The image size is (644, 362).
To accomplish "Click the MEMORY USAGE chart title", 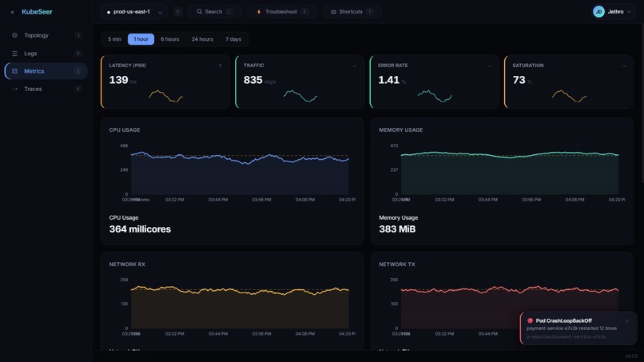I will point(401,129).
